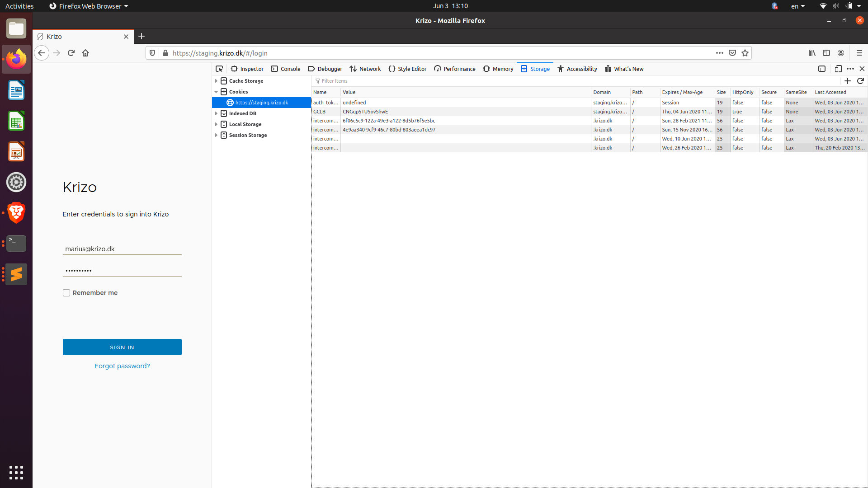Open Firefox account icon
Screen dimensions: 868x488
coord(841,53)
